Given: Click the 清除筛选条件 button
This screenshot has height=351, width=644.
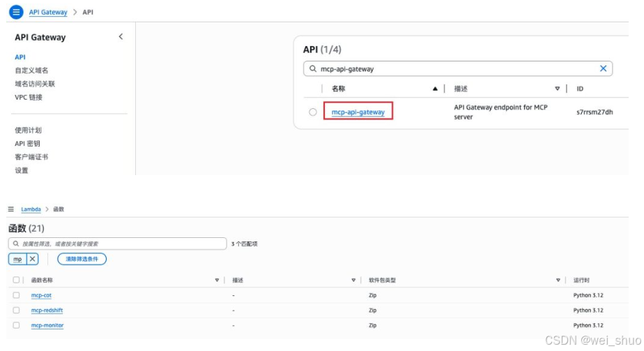Looking at the screenshot, I should point(82,259).
